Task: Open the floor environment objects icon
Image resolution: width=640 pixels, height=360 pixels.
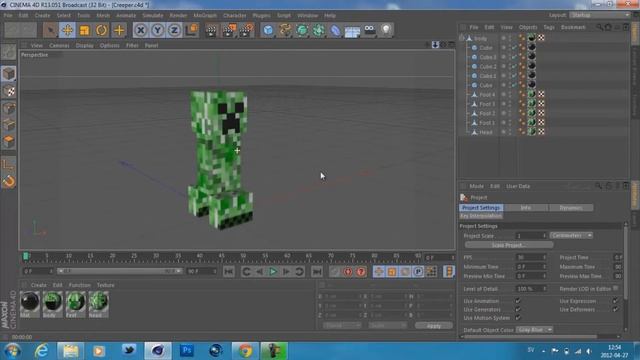Action: pyautogui.click(x=352, y=30)
